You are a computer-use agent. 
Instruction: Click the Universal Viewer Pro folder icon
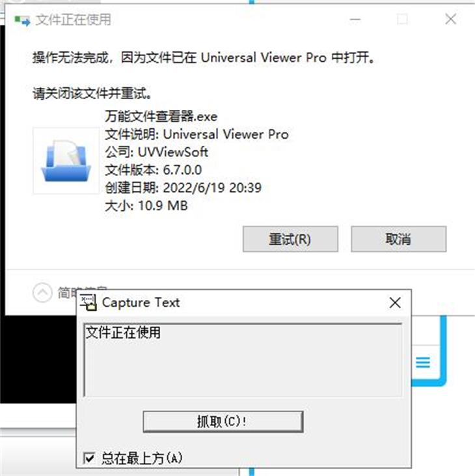pos(66,161)
